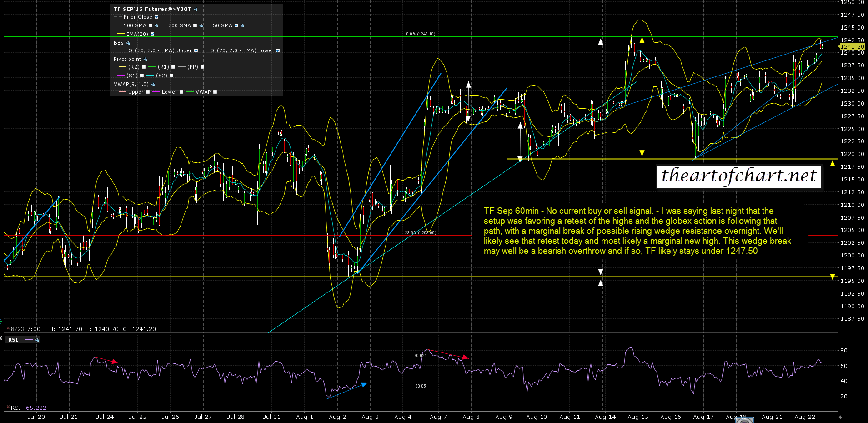The width and height of the screenshot is (868, 423).
Task: Dismiss the OHLC data readout
Action: [8, 329]
